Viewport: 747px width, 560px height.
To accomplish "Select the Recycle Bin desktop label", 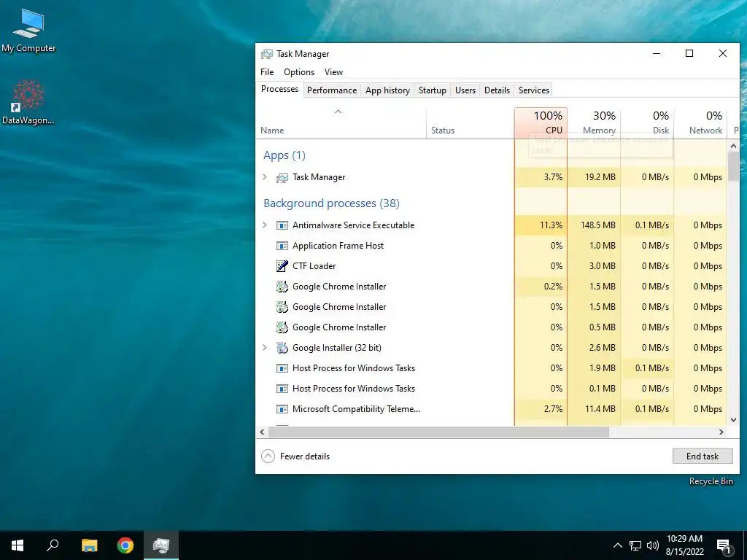I will (711, 481).
